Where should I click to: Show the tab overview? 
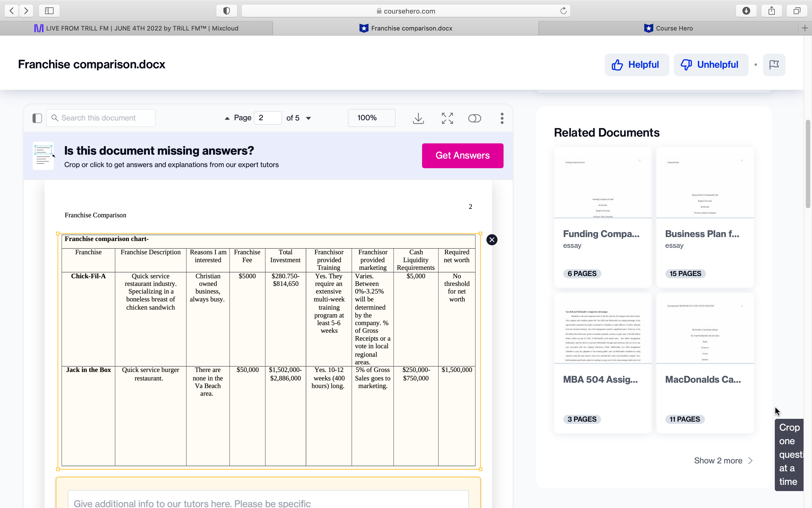(797, 11)
